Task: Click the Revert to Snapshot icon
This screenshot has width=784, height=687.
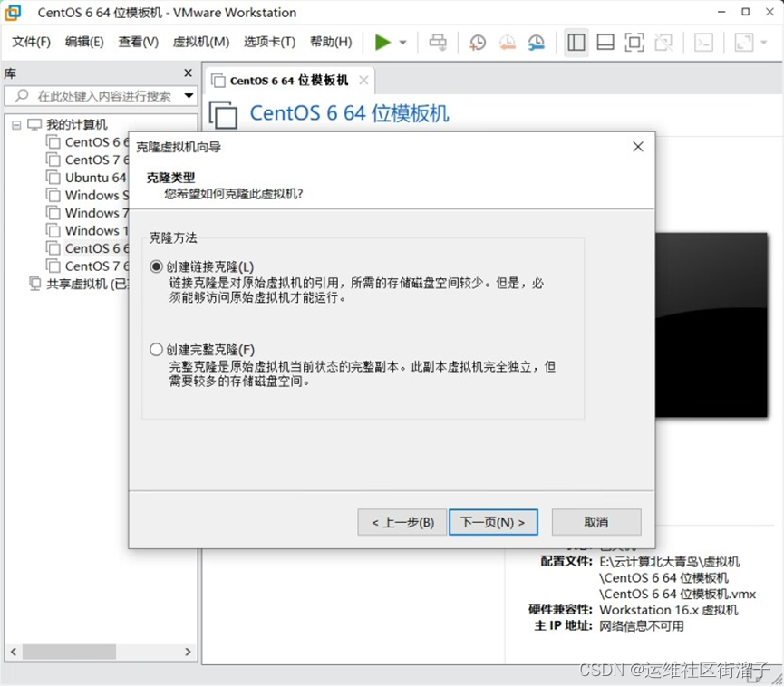Action: coord(507,43)
